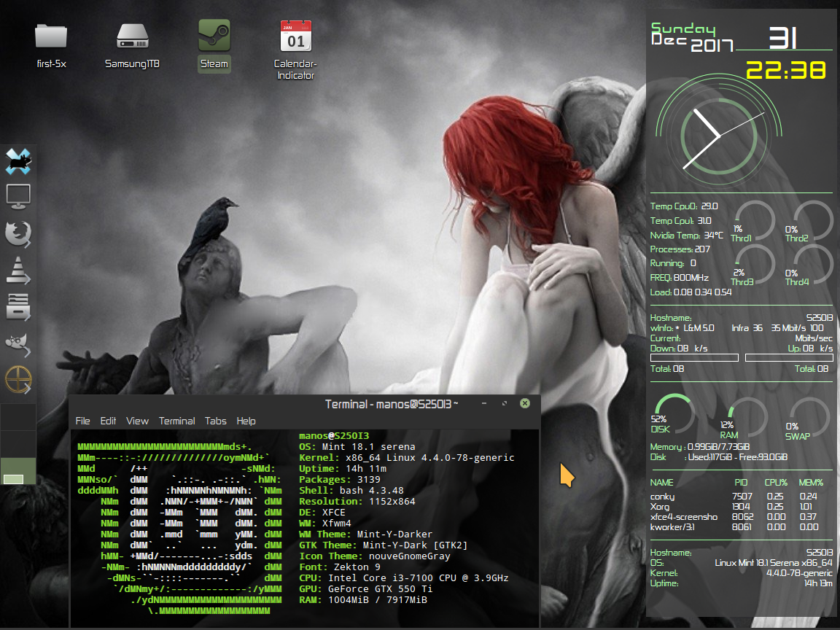
Task: Click the 'Processes: 207' conky reading
Action: [x=680, y=249]
